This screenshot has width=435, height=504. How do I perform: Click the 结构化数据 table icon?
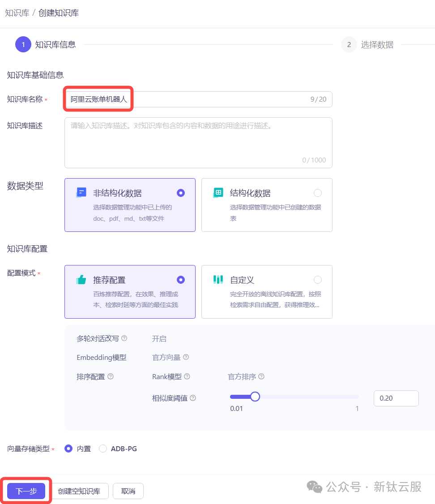click(x=218, y=192)
